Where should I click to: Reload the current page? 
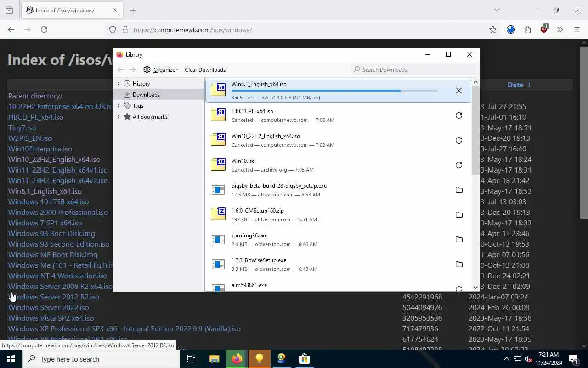[44, 29]
